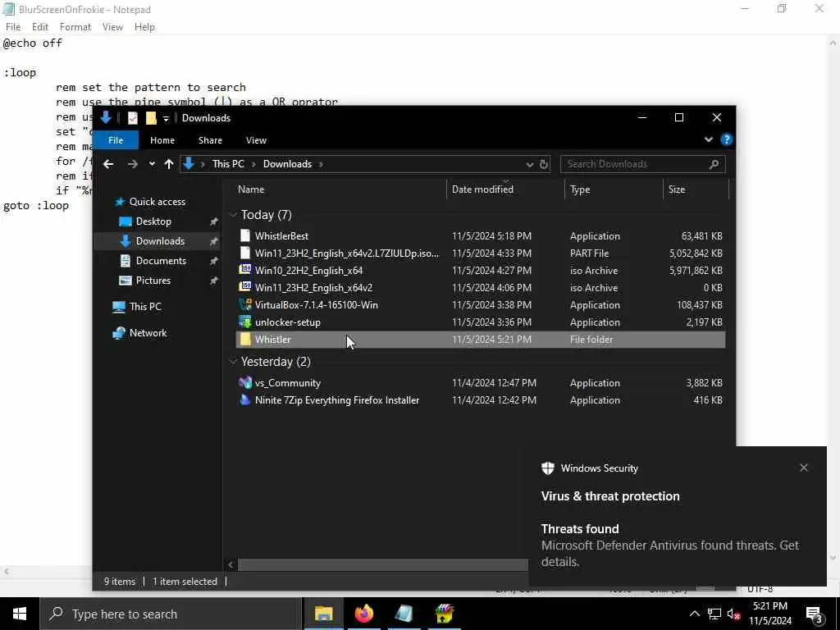The height and width of the screenshot is (630, 840).
Task: Open the View ribbon tab in Explorer
Action: pyautogui.click(x=256, y=139)
